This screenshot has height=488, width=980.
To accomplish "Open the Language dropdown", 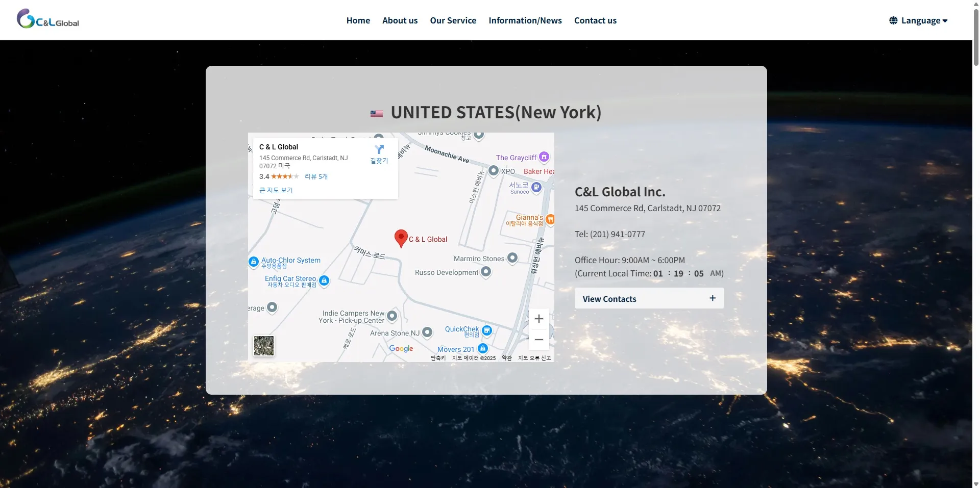I will (918, 20).
